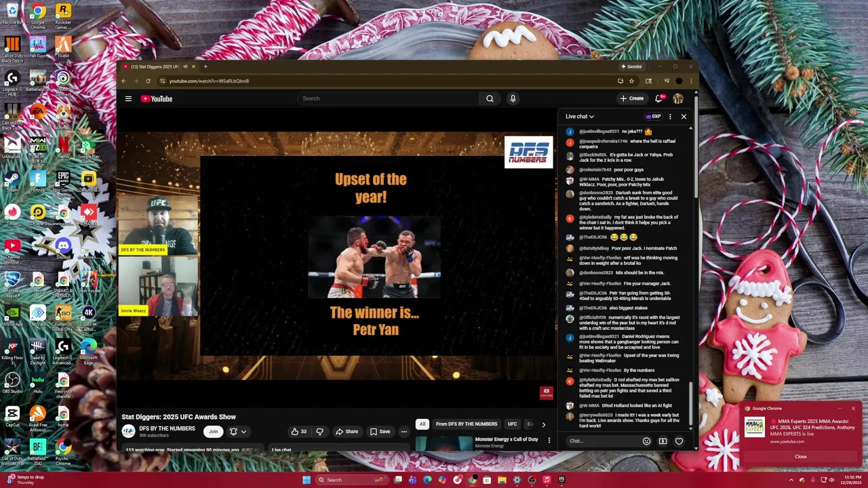This screenshot has width=868, height=488.
Task: Click the YouTube search magnifier button
Action: pyautogui.click(x=490, y=98)
